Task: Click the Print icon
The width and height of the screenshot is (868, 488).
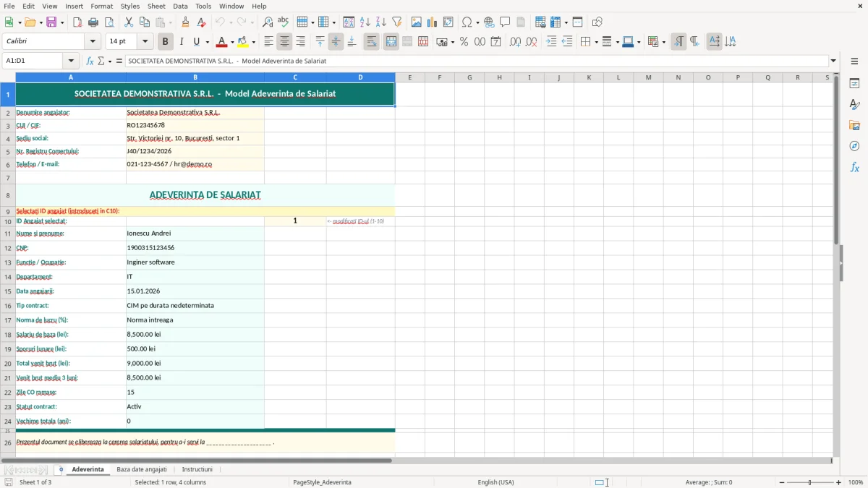Action: coord(93,22)
